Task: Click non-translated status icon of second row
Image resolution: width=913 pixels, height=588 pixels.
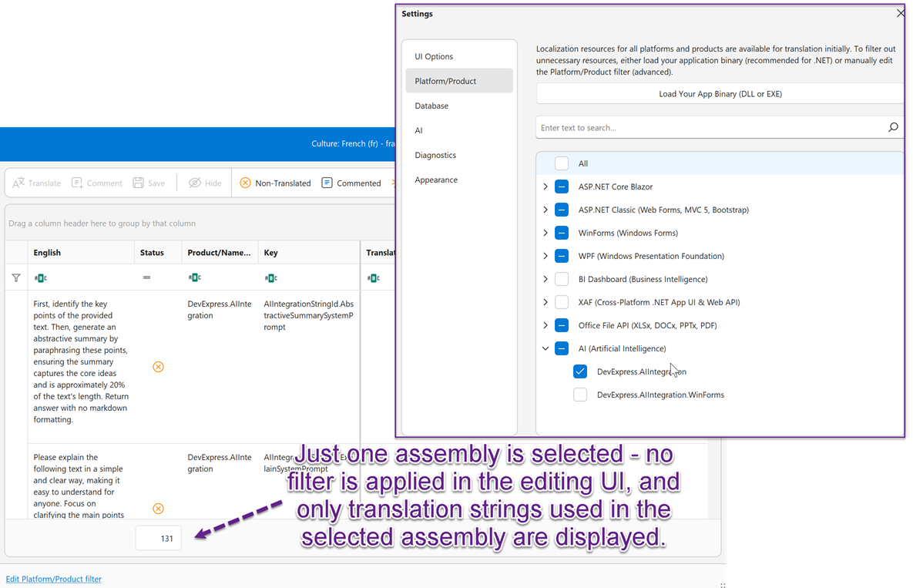Action: point(159,509)
